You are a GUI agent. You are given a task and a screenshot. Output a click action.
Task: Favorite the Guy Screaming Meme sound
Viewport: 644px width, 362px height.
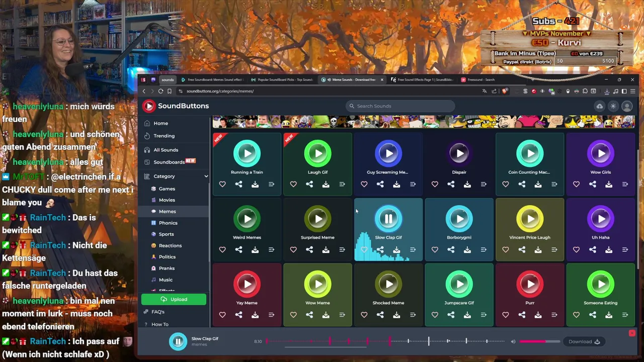[364, 184]
